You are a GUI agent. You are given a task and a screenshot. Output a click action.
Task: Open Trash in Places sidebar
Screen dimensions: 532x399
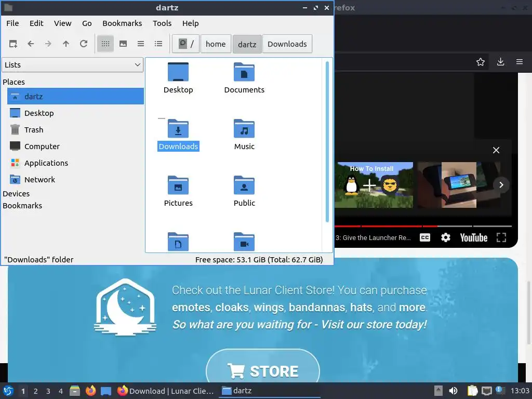[x=76, y=129]
